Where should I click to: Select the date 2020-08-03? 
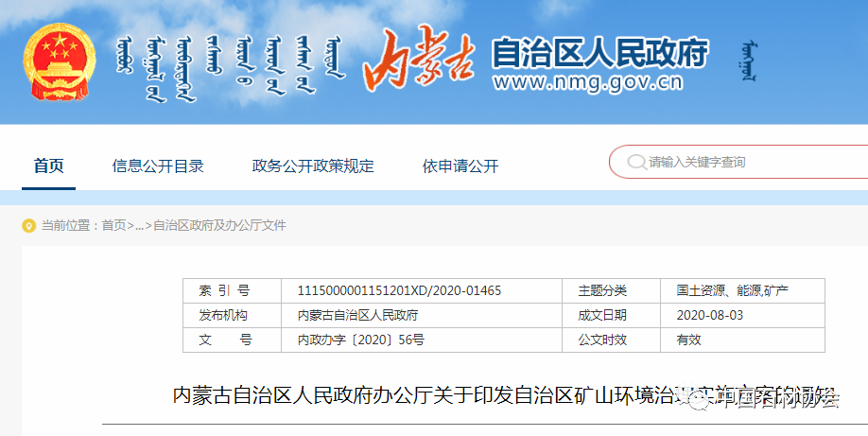(710, 315)
